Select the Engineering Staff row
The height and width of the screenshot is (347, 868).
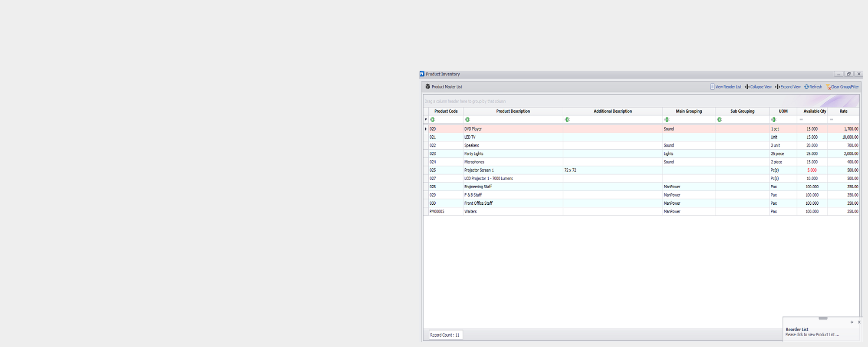tap(641, 187)
